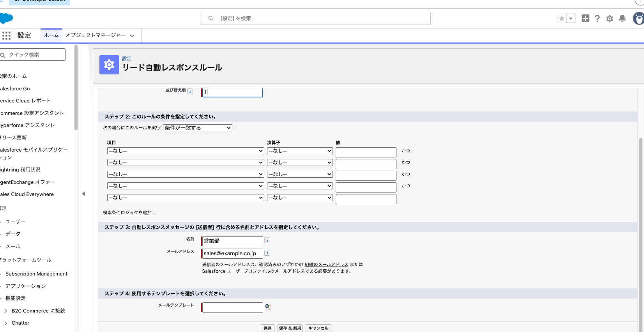The width and height of the screenshot is (644, 332).
Task: Focus the [設定] を検索 search box
Action: point(315,18)
